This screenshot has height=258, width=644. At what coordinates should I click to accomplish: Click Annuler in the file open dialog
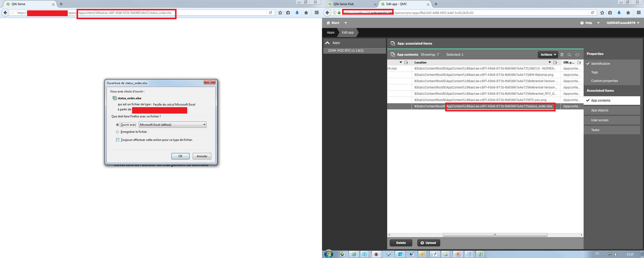[x=202, y=156]
